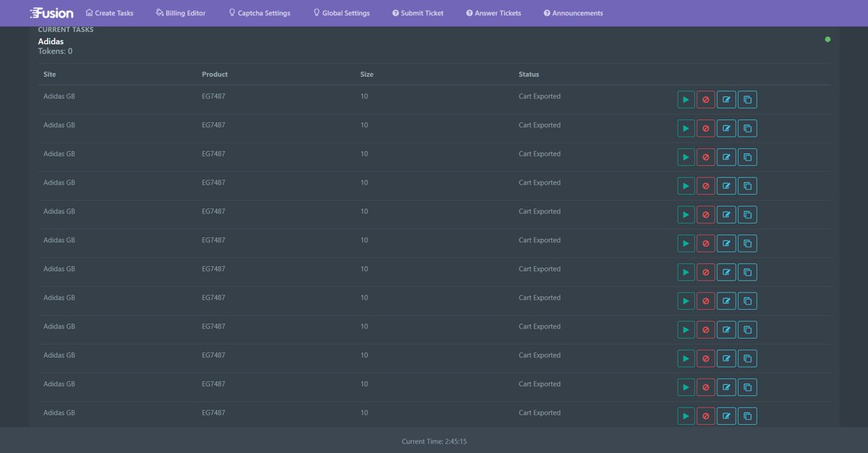Viewport: 868px width, 453px height.
Task: Duplicate the tenth task row
Action: [x=748, y=359]
